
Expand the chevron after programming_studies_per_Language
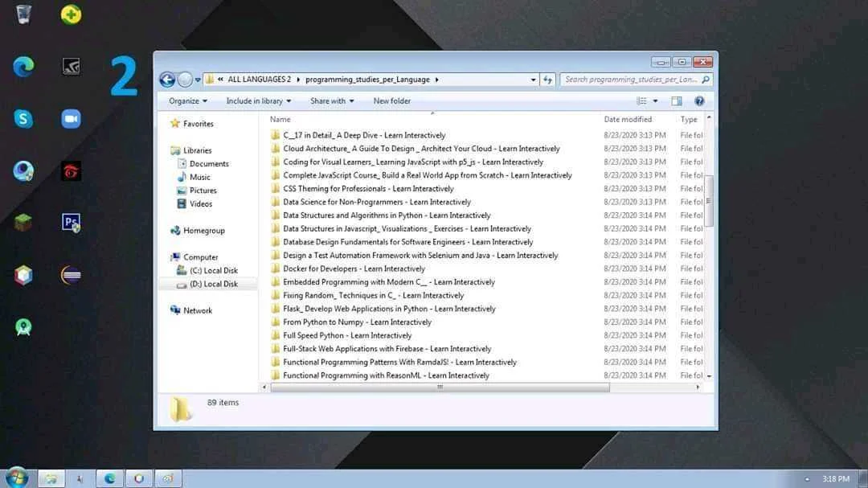pyautogui.click(x=436, y=80)
